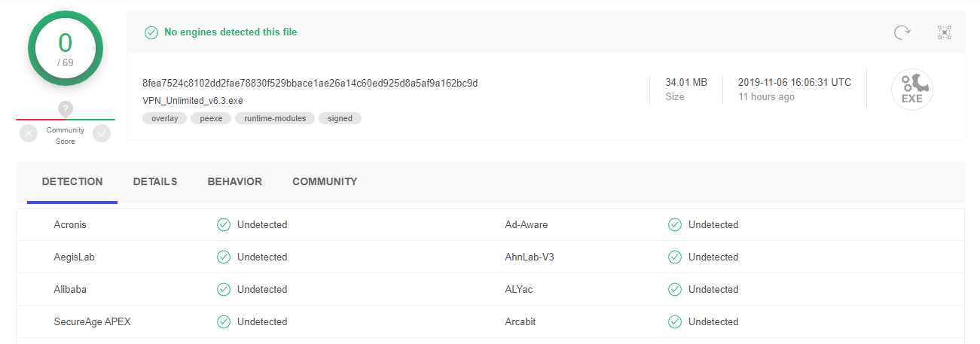
Task: Click the Acronis engine name
Action: [70, 224]
